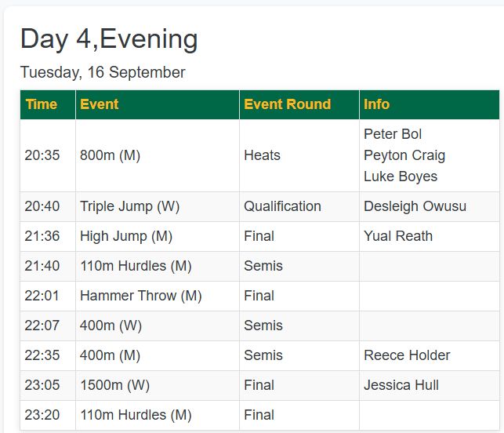Select the 800m (M) event cell
Image resolution: width=504 pixels, height=433 pixels.
[x=158, y=155]
